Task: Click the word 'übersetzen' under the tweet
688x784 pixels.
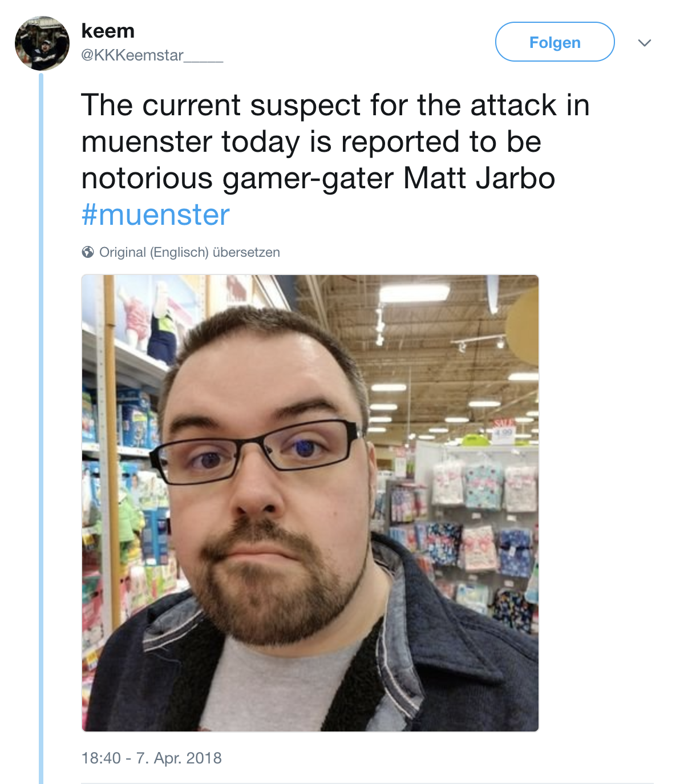Action: point(246,252)
